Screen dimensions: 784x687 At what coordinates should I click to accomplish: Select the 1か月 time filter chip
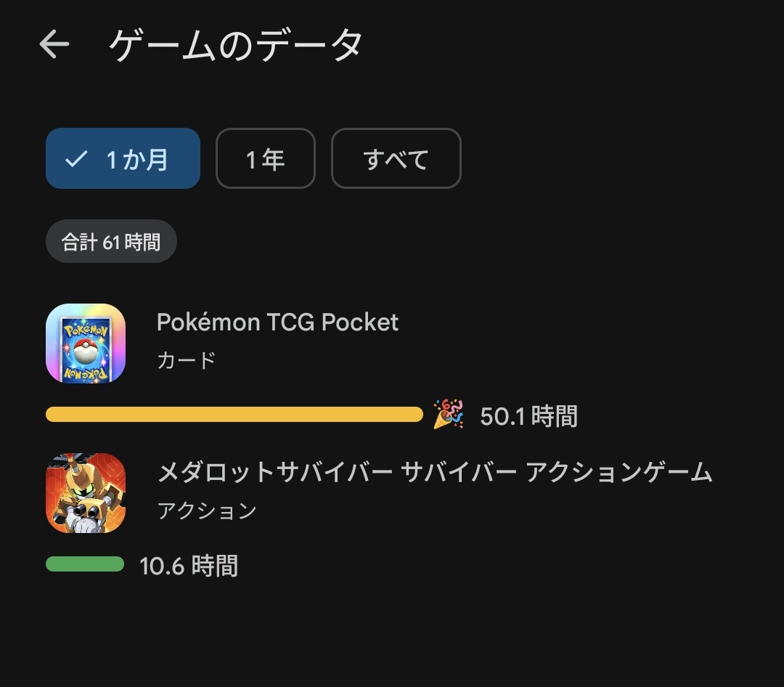pyautogui.click(x=123, y=158)
